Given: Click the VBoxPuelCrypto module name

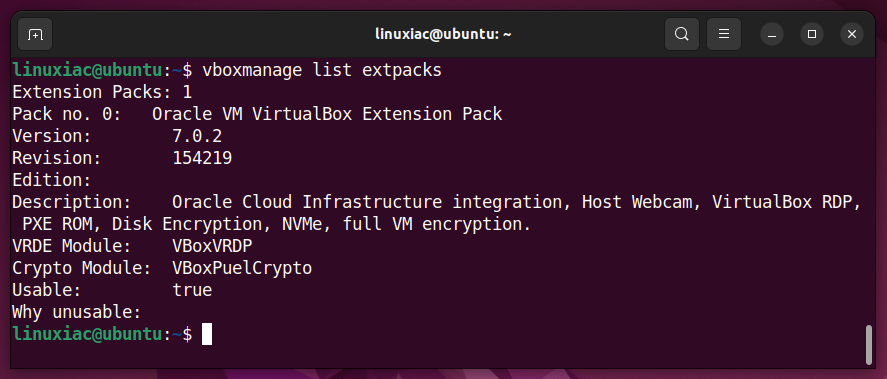Looking at the screenshot, I should 242,268.
